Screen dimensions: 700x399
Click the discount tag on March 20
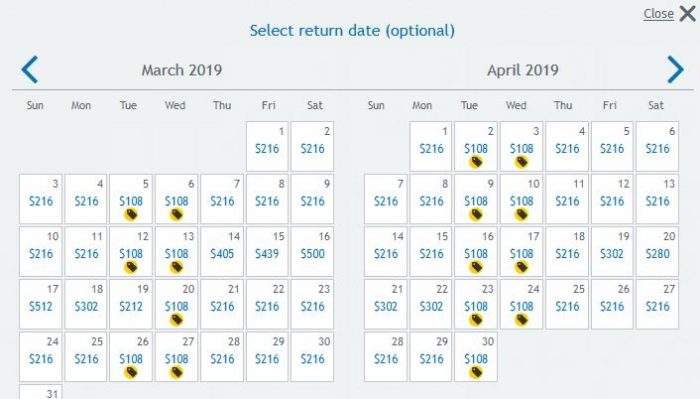(177, 320)
